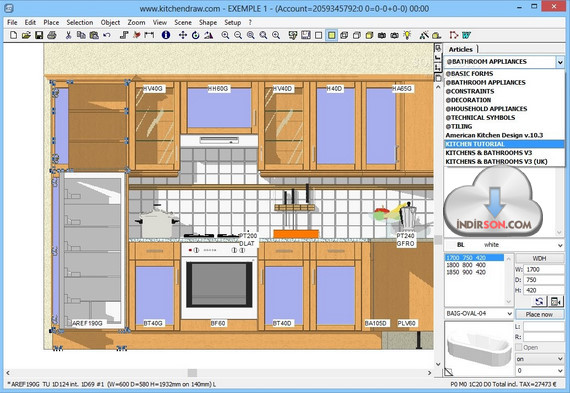The image size is (570, 393).
Task: Click the horizontal scrollbar thumb under the drawing
Action: tap(192, 373)
